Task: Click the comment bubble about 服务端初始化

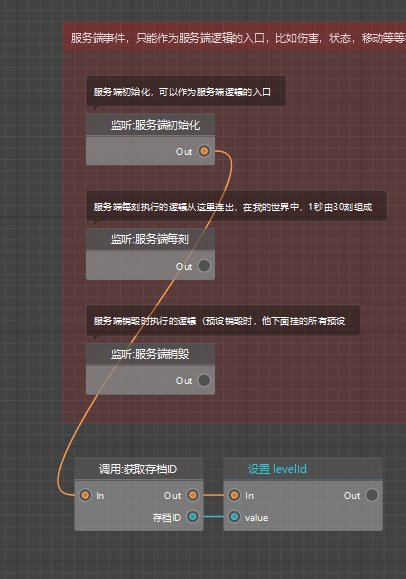Action: pyautogui.click(x=186, y=91)
